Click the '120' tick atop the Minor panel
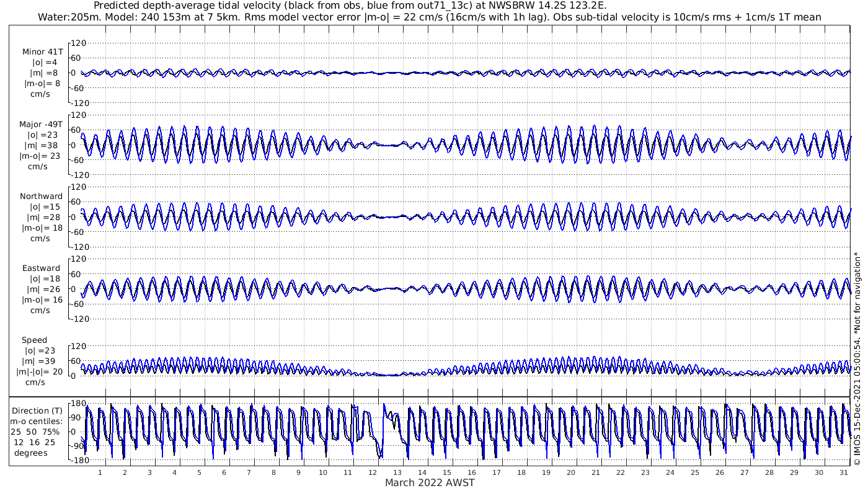The height and width of the screenshot is (496, 868). [79, 43]
